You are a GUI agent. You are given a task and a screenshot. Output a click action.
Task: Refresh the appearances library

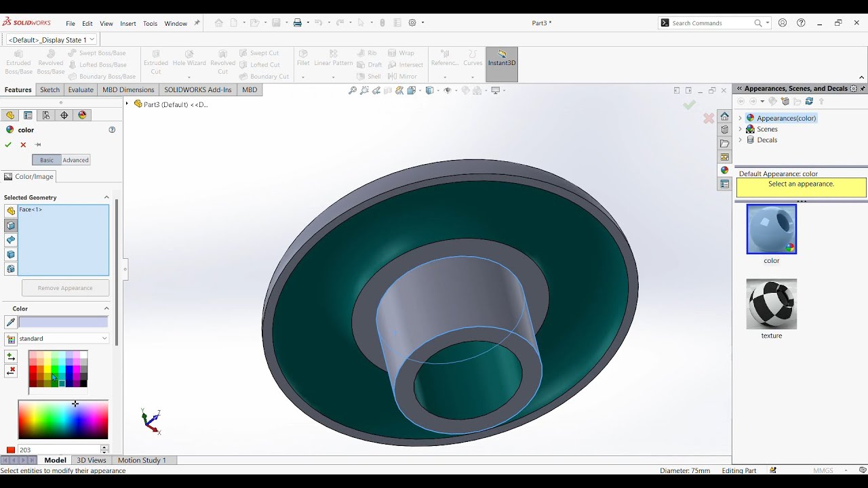click(x=809, y=102)
